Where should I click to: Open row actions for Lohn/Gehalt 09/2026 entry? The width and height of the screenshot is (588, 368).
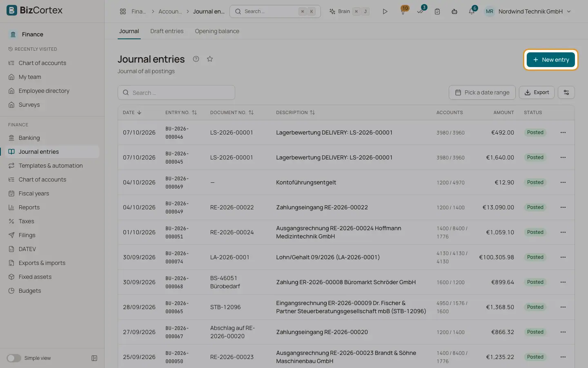[563, 257]
